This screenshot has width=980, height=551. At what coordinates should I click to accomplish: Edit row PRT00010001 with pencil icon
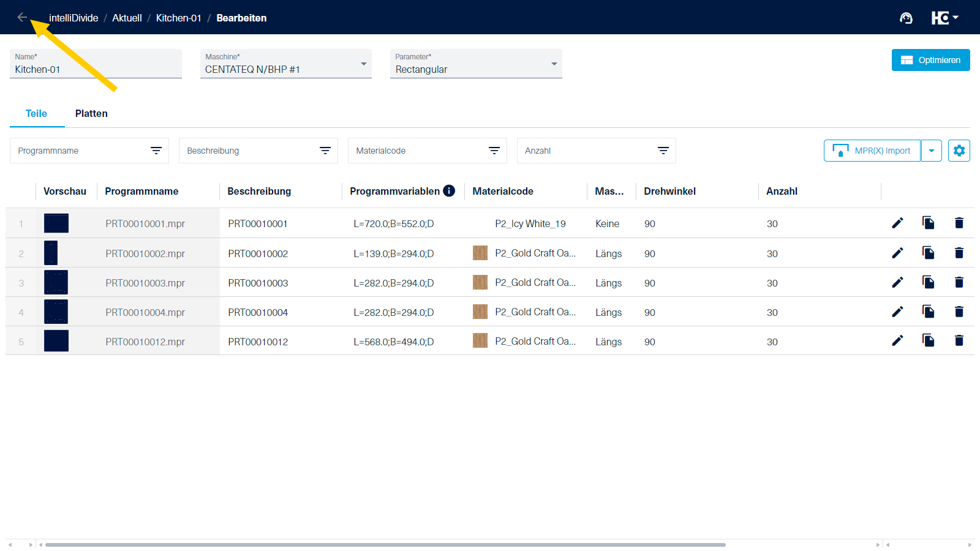point(897,223)
